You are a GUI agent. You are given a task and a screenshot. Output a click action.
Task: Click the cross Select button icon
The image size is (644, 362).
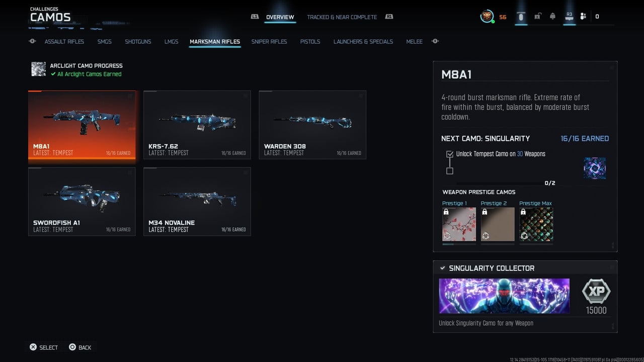pyautogui.click(x=33, y=347)
